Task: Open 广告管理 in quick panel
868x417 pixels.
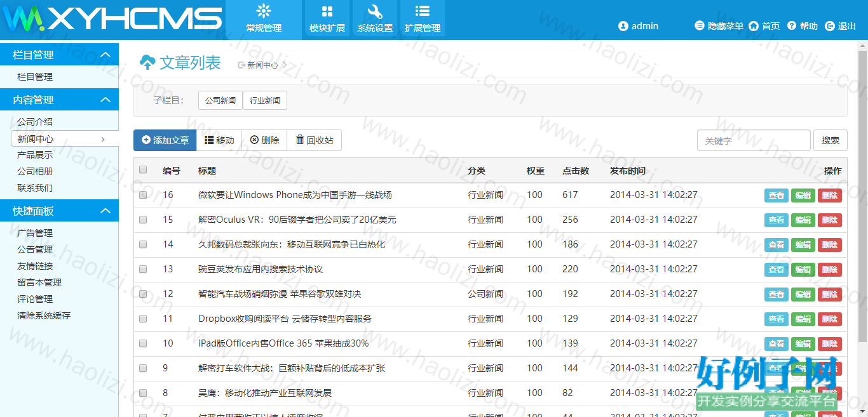Action: pos(35,233)
